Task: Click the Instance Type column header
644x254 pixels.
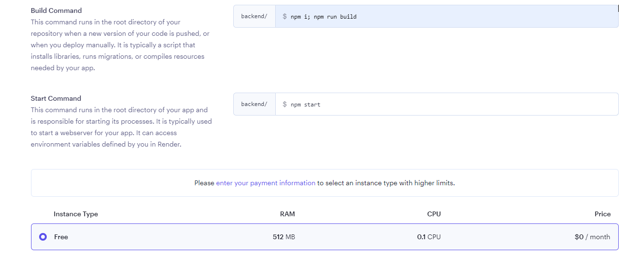Action: pos(76,214)
